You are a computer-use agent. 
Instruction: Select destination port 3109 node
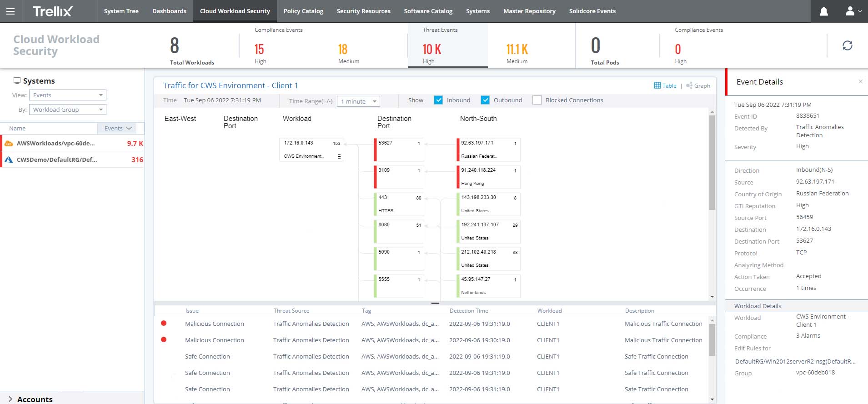click(x=399, y=177)
